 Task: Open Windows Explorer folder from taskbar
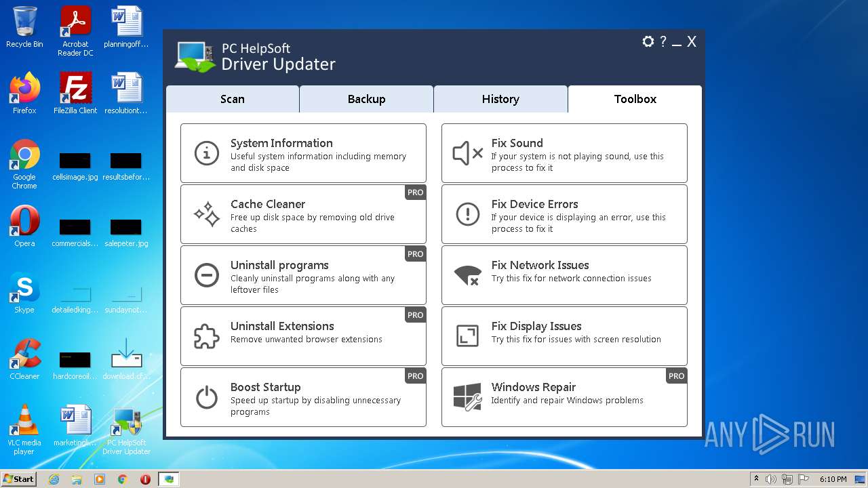click(x=77, y=479)
